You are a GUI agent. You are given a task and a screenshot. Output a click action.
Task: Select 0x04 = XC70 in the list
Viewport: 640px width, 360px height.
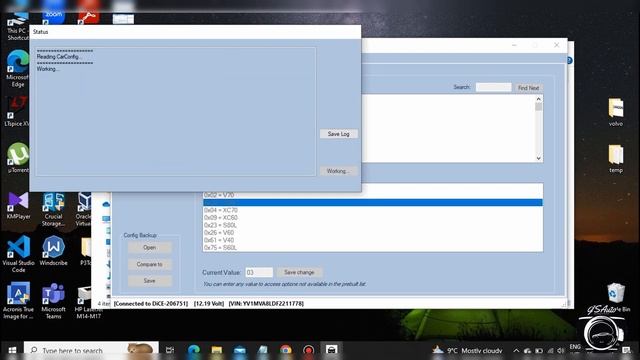373,210
